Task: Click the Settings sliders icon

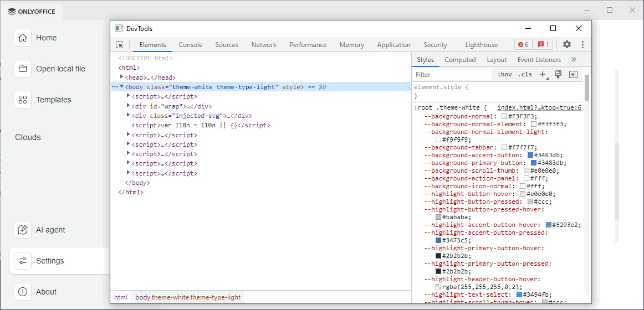Action: (23, 261)
